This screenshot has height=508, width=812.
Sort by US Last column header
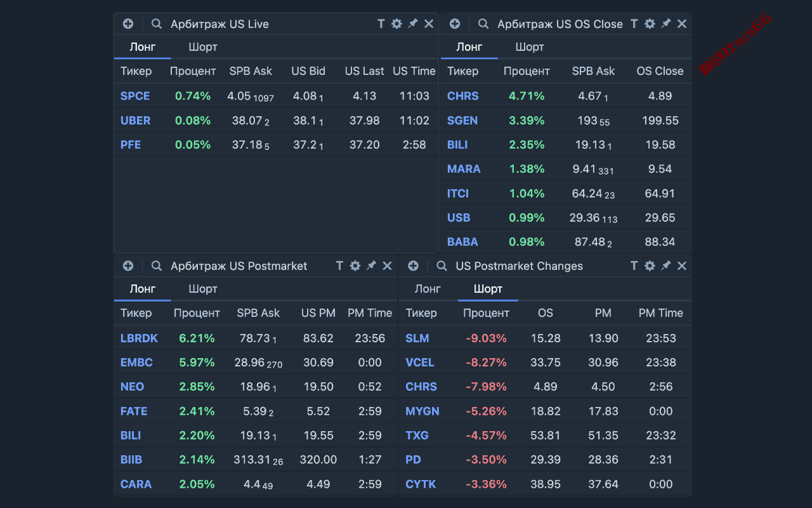click(365, 71)
